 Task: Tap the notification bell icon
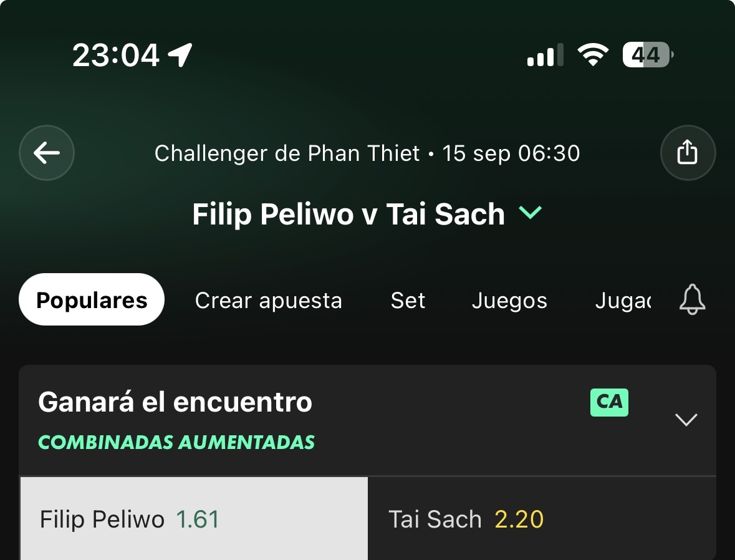[692, 299]
